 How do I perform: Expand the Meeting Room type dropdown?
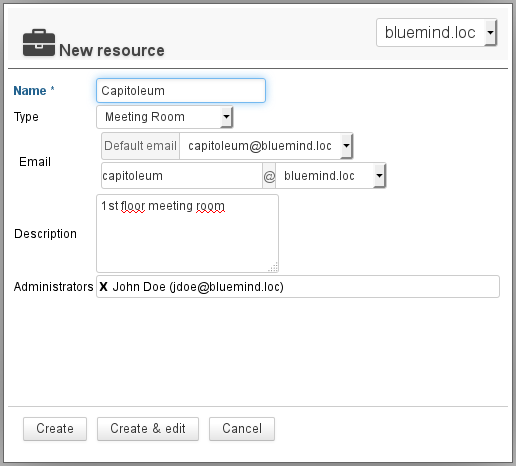click(165, 117)
